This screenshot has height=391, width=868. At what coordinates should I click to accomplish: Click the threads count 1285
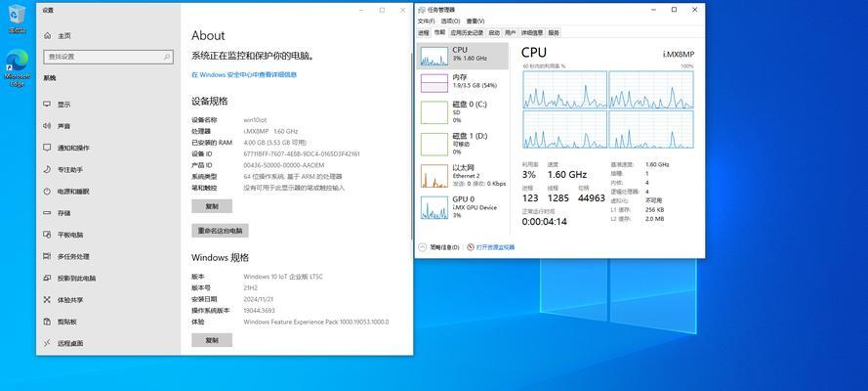coord(558,197)
